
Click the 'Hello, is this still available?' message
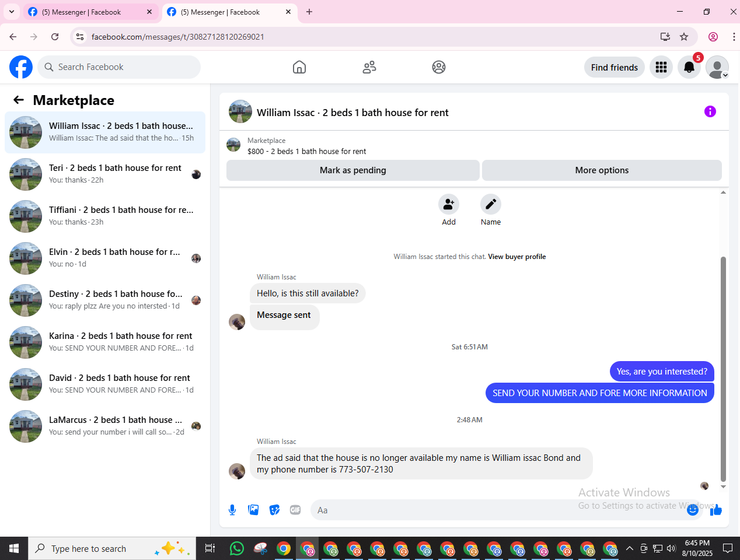(x=308, y=293)
